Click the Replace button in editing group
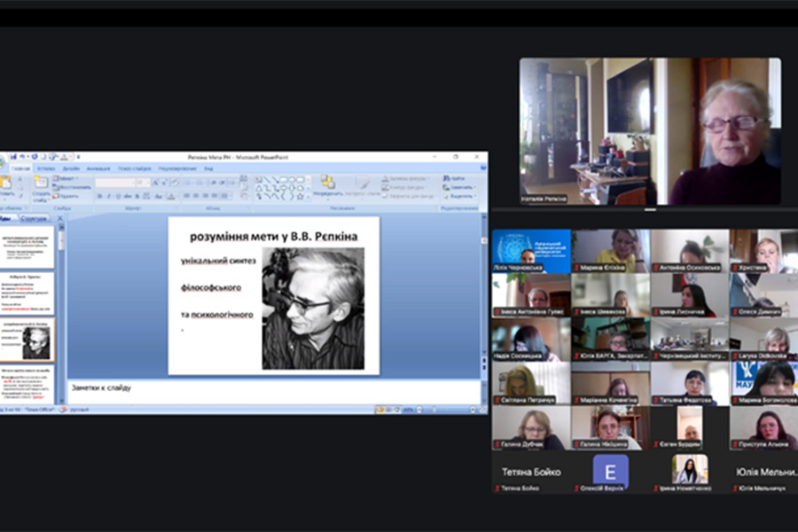Image resolution: width=798 pixels, height=532 pixels. pyautogui.click(x=460, y=187)
